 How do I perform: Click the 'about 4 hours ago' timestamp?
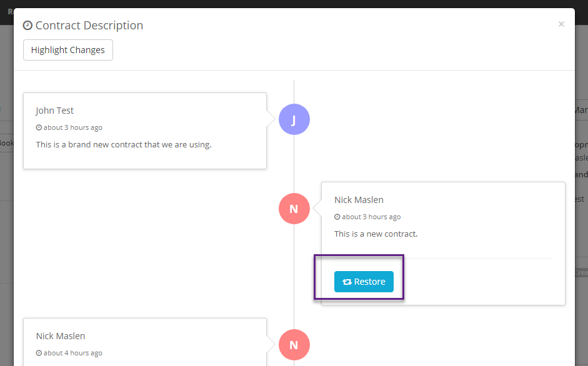click(x=72, y=354)
